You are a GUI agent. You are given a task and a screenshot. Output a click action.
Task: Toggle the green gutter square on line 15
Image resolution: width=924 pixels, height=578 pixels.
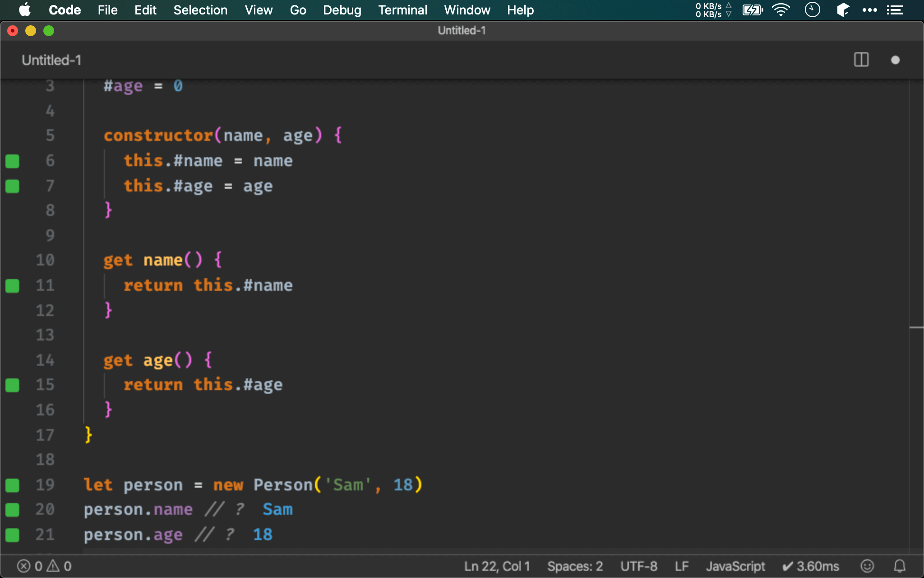pyautogui.click(x=12, y=385)
